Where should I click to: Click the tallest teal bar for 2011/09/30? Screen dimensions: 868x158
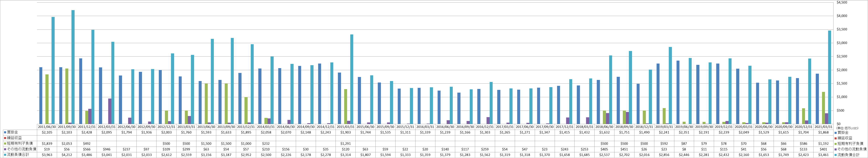click(73, 67)
